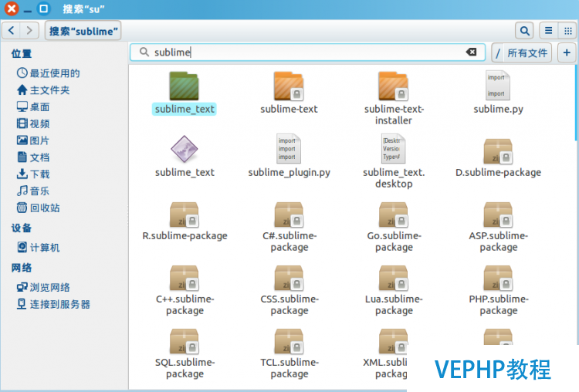The image size is (579, 392).
Task: Select the Go.sublime-package archive icon
Action: (393, 215)
